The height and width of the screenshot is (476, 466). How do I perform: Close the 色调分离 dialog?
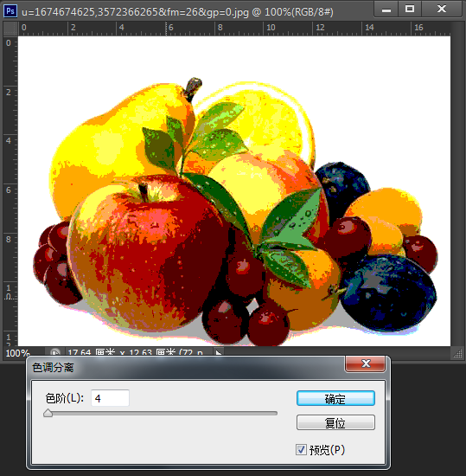(x=366, y=363)
